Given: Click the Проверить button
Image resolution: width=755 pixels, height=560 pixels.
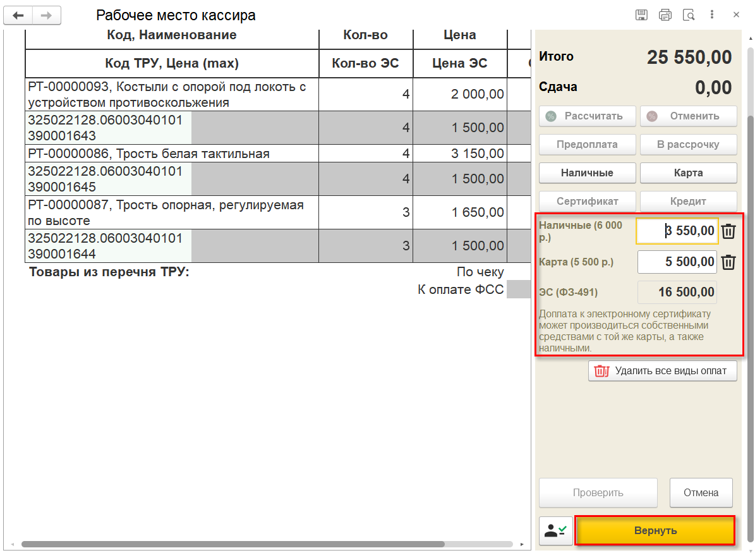Looking at the screenshot, I should (598, 492).
